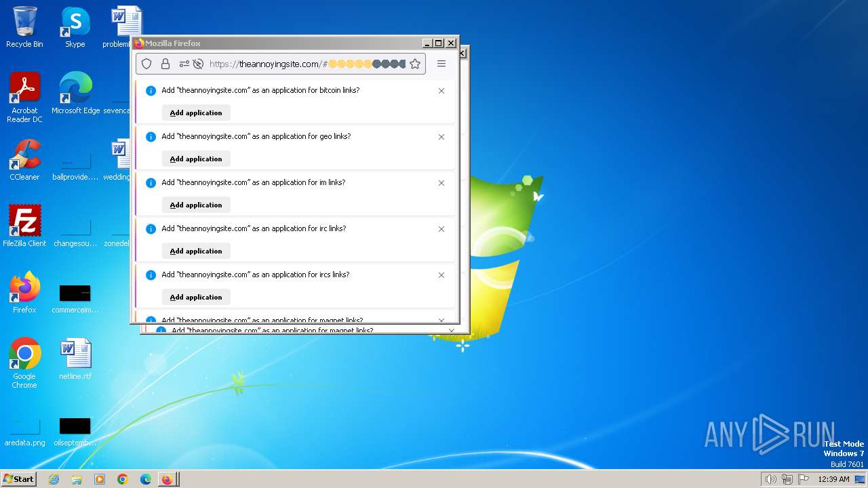Open Microsoft Edge desktop shortcut

[x=75, y=94]
